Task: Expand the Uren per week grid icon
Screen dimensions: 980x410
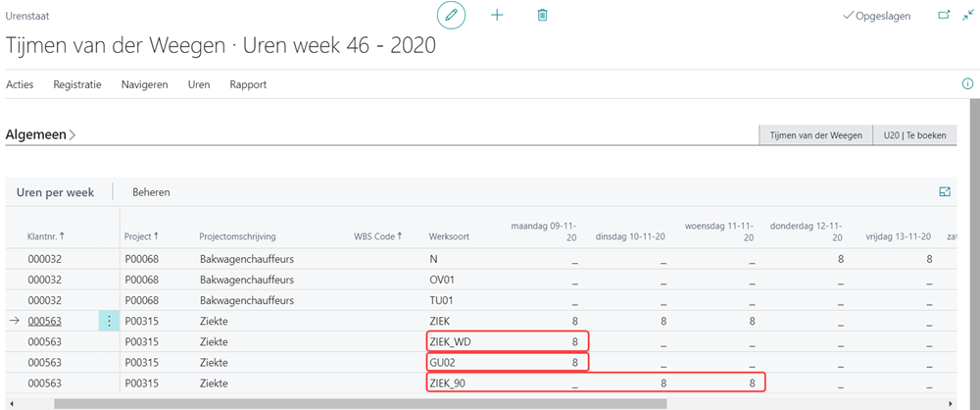Action: coord(945,192)
